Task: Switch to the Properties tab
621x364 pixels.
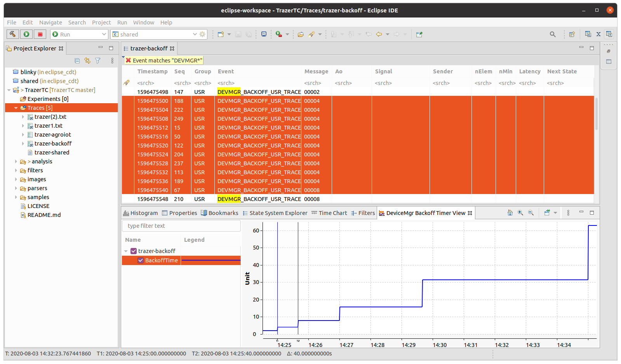Action: 179,213
